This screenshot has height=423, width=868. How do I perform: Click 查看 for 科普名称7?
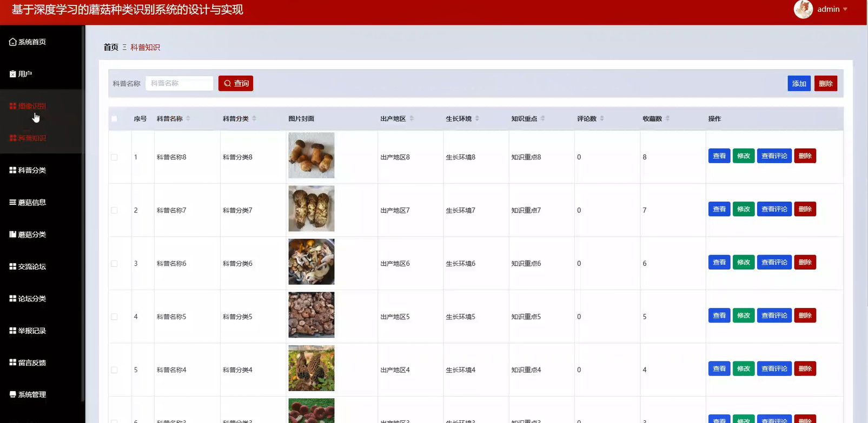(x=719, y=209)
